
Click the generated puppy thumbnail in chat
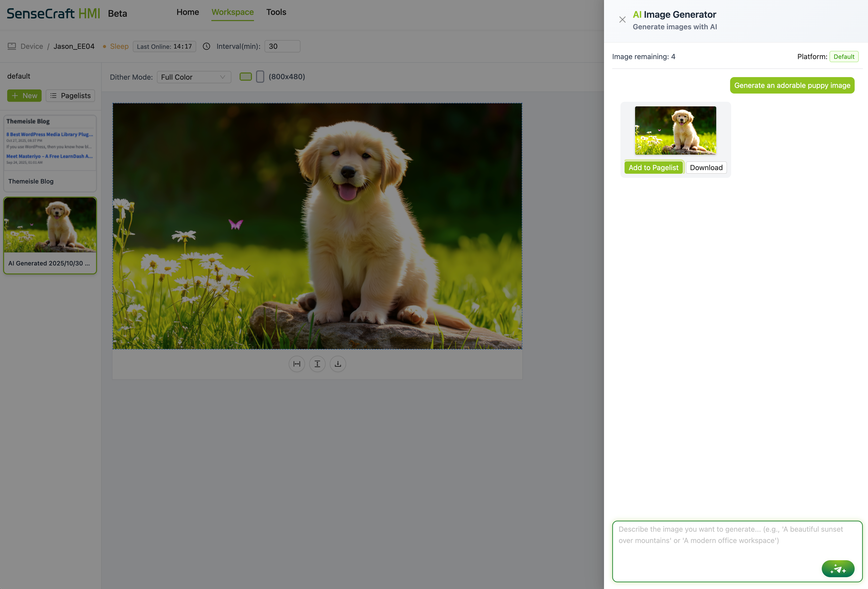coord(675,131)
